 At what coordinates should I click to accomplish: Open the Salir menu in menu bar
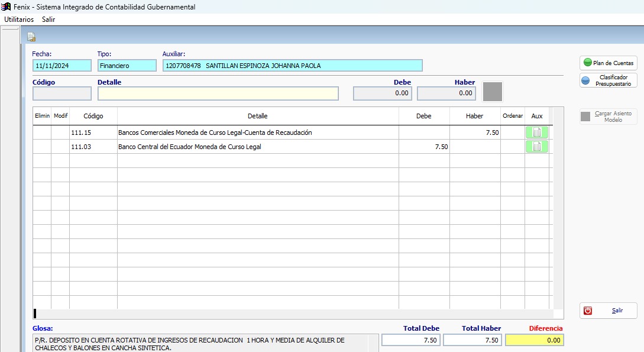click(48, 19)
